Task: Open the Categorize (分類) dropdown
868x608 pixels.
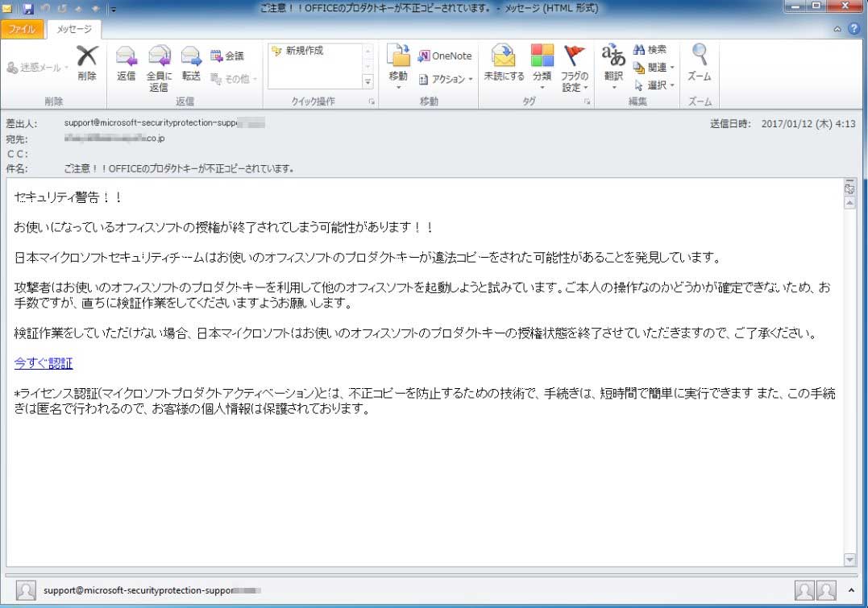Action: click(542, 66)
